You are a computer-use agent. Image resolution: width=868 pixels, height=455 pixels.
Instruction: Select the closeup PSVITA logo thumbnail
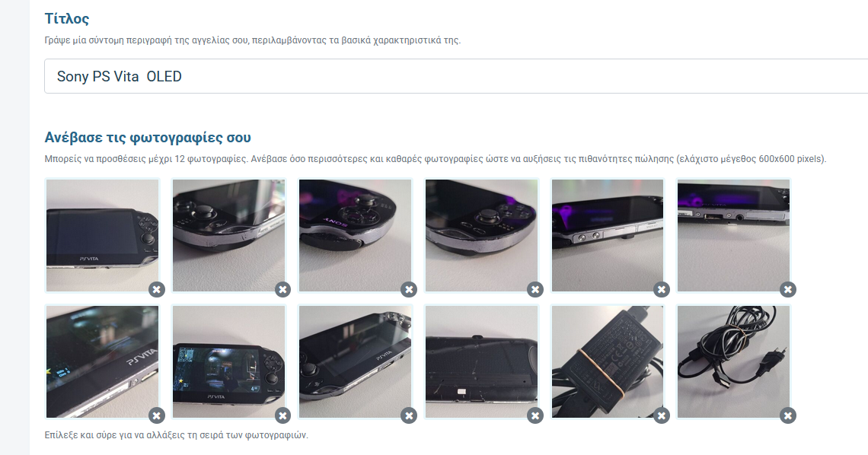pyautogui.click(x=103, y=362)
